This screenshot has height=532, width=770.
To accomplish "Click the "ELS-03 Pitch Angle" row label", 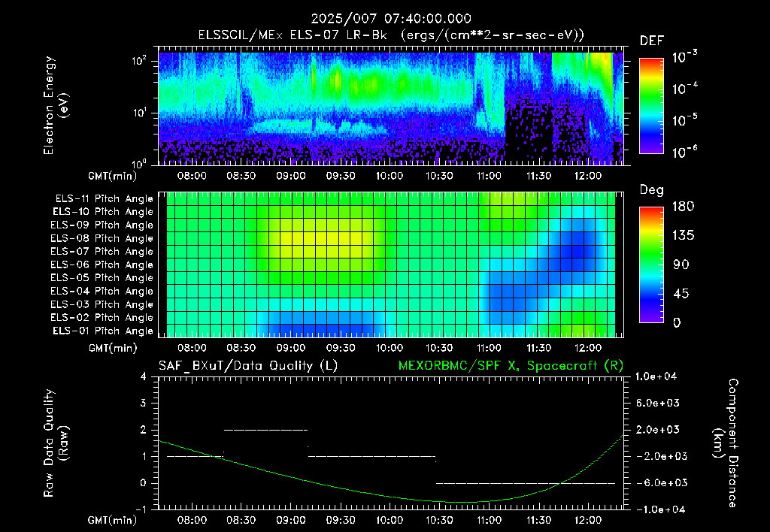I will 102,305.
